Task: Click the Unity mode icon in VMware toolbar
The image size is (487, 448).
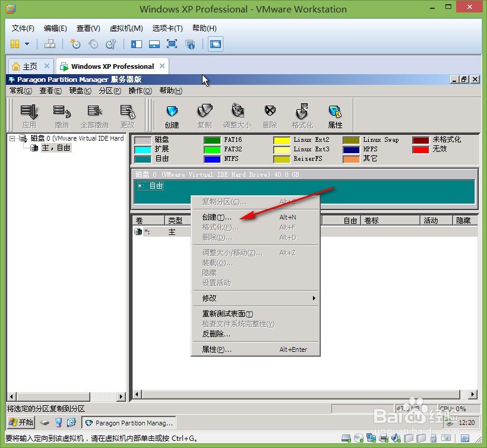Action: coord(190,45)
